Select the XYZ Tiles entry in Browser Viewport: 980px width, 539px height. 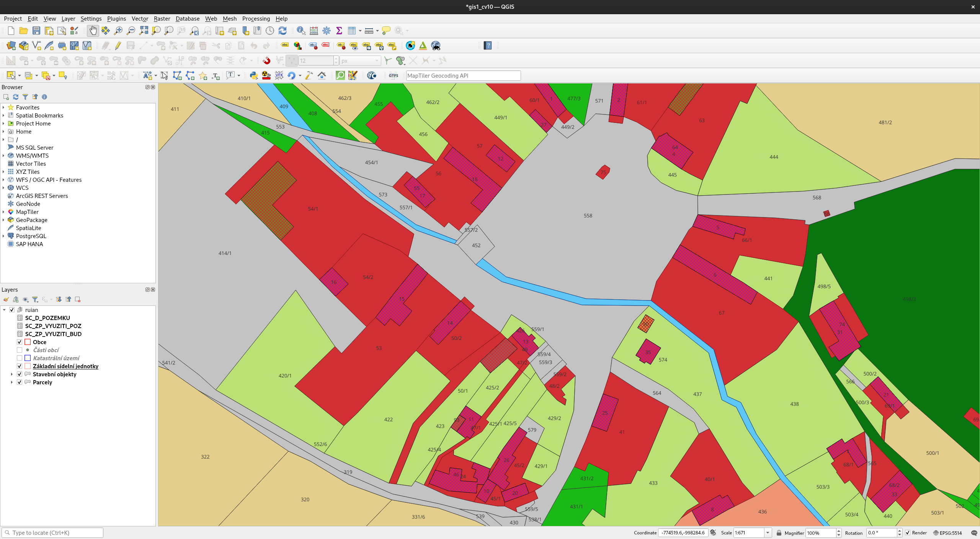click(28, 171)
